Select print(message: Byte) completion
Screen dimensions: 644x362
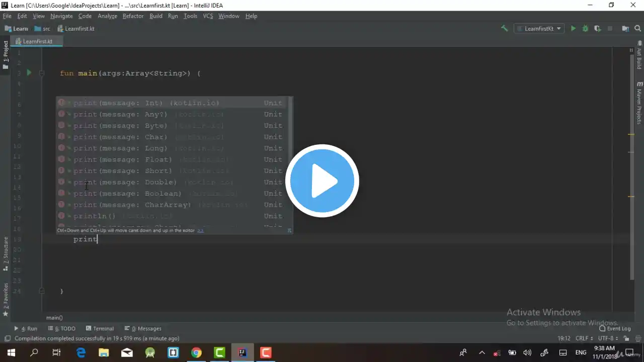click(172, 126)
